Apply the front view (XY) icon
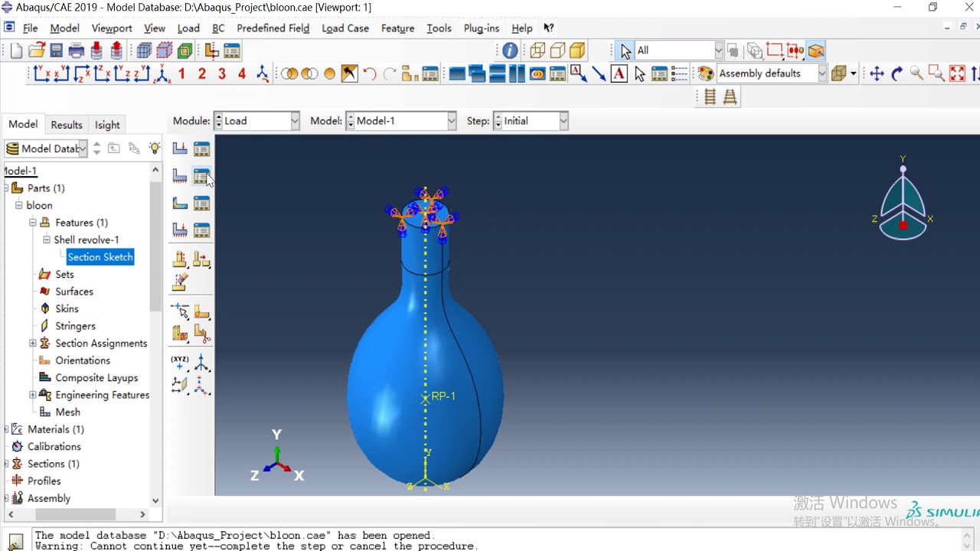The height and width of the screenshot is (551, 980). pyautogui.click(x=41, y=74)
